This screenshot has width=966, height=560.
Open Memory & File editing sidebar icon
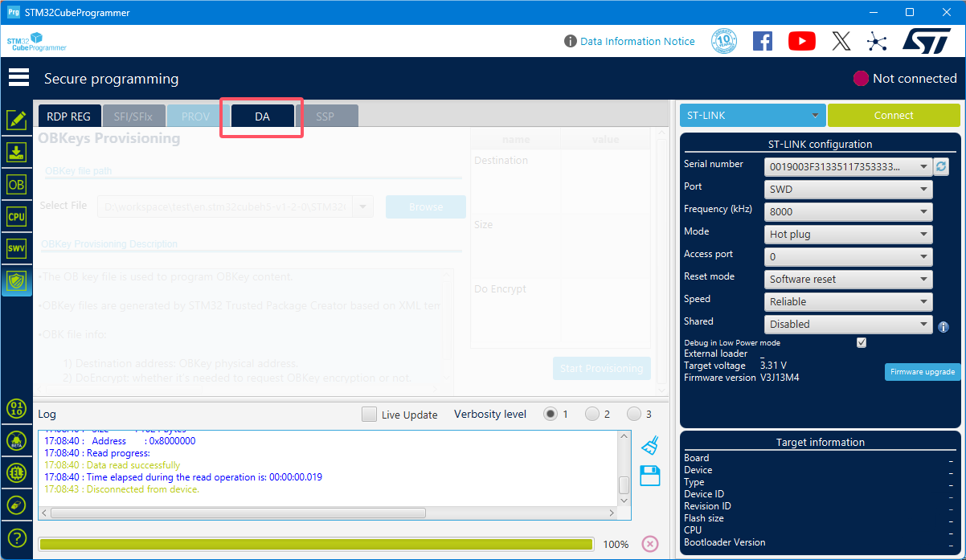click(x=16, y=121)
